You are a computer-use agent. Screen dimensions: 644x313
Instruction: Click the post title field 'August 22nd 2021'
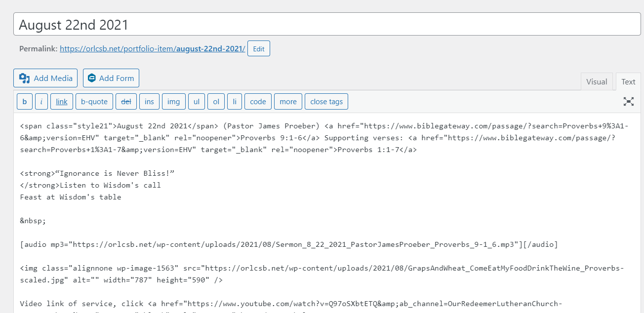326,25
